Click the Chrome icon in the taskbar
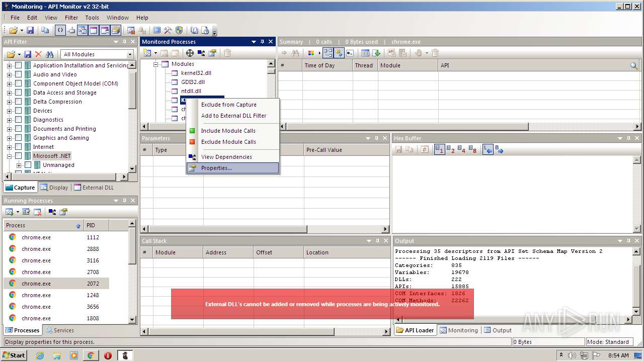This screenshot has height=362, width=644. pos(91,355)
